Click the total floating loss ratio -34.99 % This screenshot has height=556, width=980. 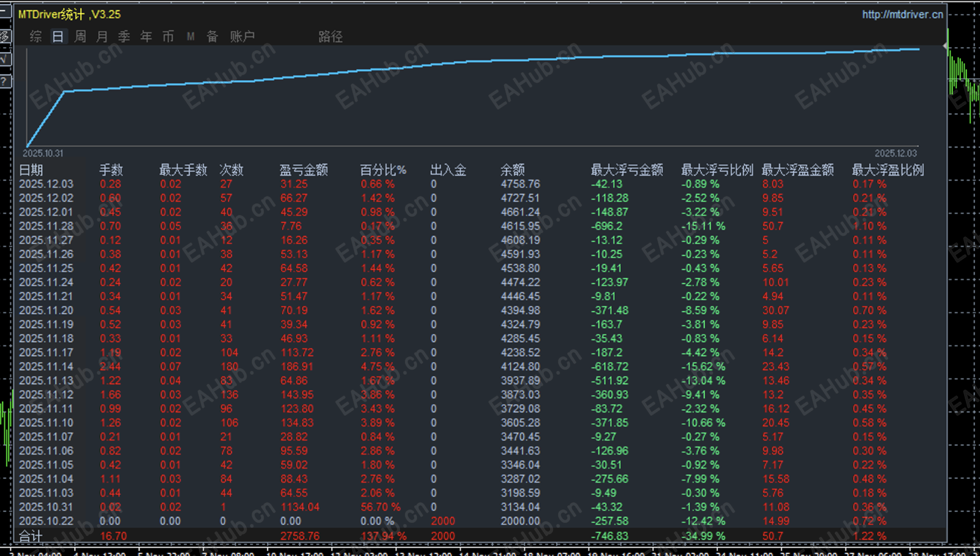[703, 536]
